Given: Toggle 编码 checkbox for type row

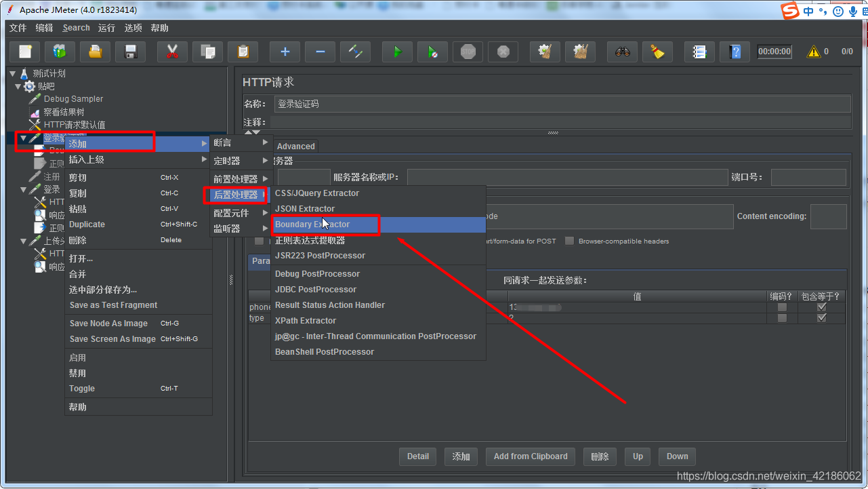Looking at the screenshot, I should click(x=783, y=318).
